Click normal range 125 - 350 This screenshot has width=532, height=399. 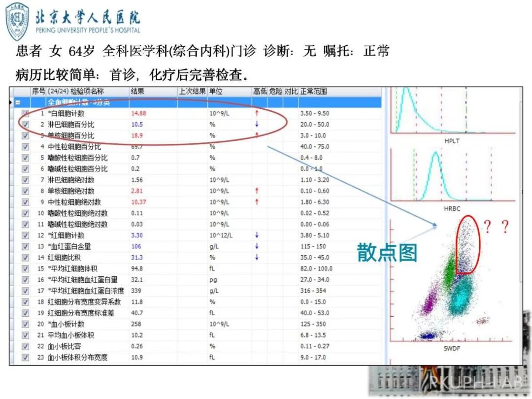[x=313, y=324]
